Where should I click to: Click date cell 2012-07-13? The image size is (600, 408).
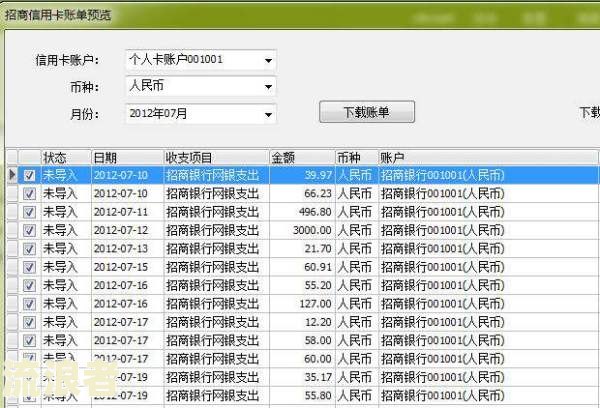[x=127, y=249]
